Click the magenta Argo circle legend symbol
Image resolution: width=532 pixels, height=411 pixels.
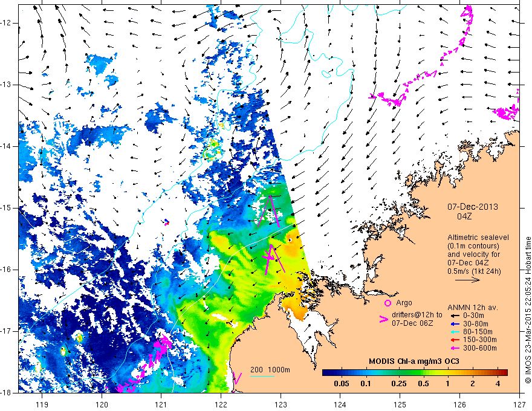[388, 303]
